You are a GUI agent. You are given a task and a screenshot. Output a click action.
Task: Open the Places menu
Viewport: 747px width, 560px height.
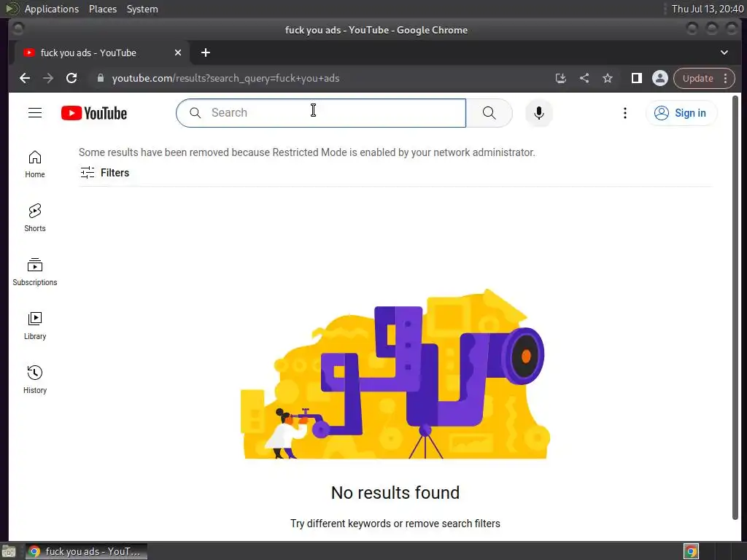point(102,9)
